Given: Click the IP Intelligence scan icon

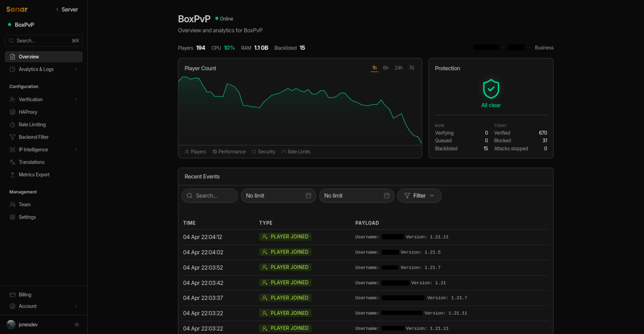Looking at the screenshot, I should 12,150.
